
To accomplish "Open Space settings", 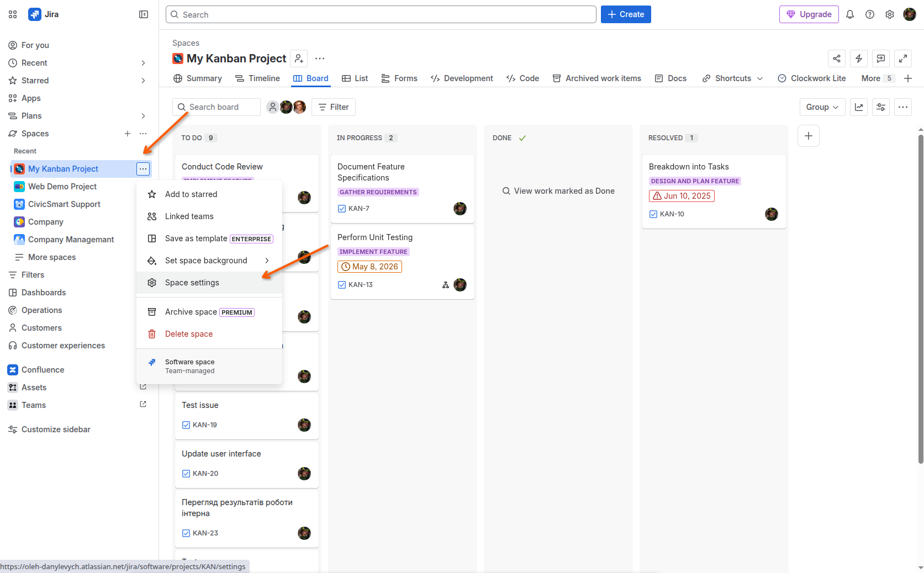I will pos(209,283).
